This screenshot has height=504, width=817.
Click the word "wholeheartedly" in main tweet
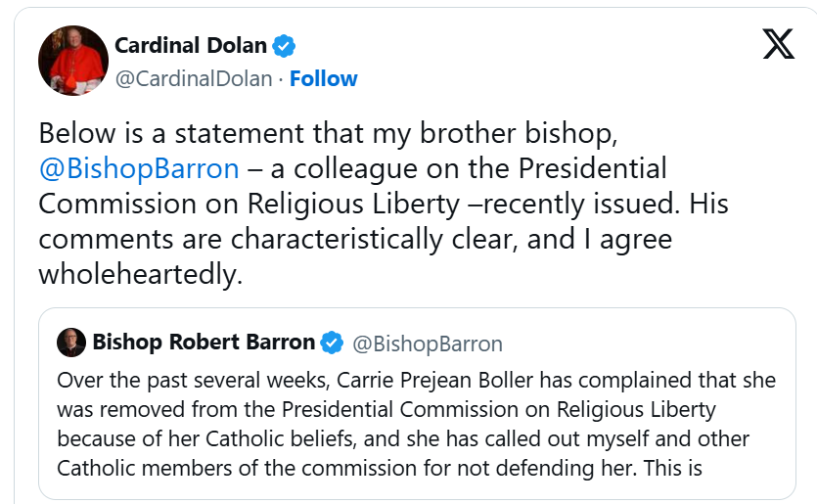139,275
